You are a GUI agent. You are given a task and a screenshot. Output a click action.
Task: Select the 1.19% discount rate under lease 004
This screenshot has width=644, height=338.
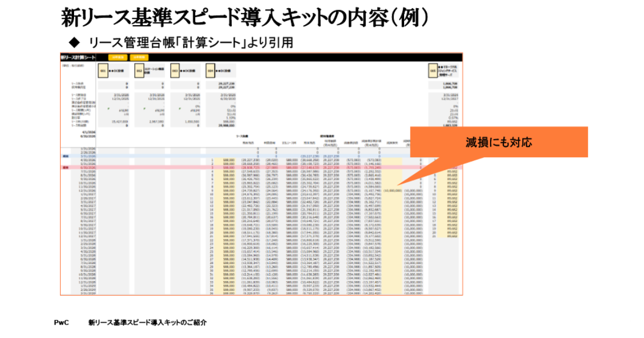pyautogui.click(x=232, y=117)
